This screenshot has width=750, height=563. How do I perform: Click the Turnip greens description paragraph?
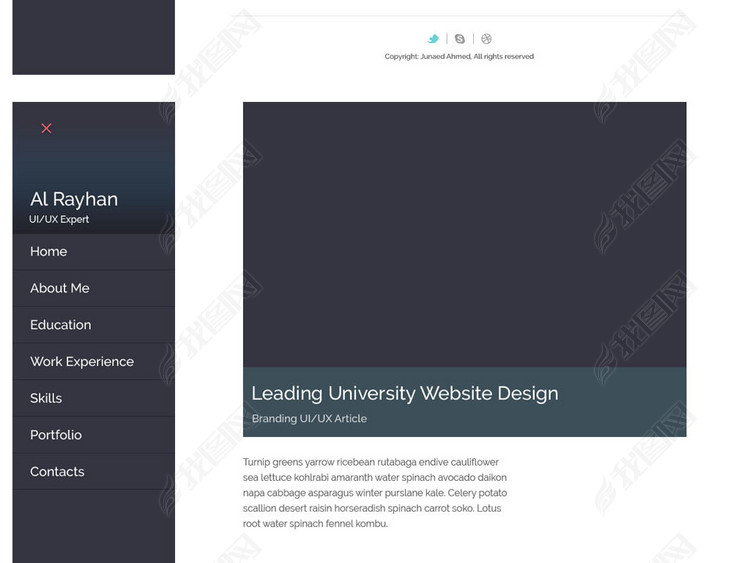click(375, 493)
